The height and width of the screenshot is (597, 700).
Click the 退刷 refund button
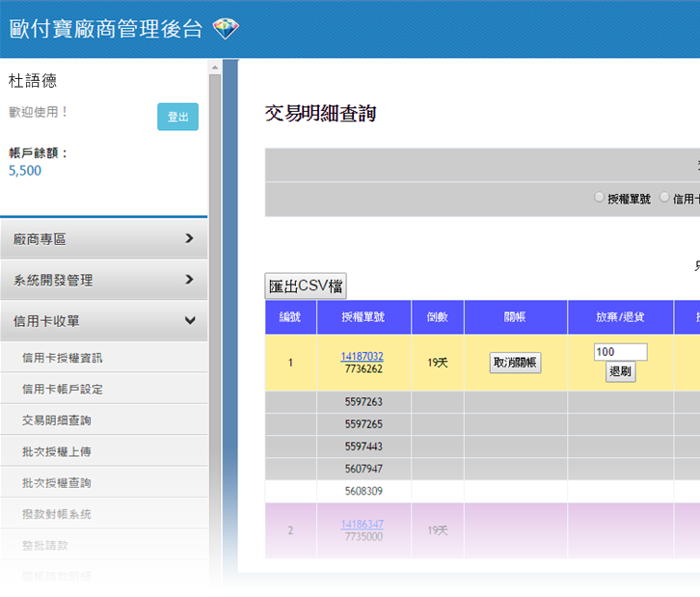(x=620, y=371)
